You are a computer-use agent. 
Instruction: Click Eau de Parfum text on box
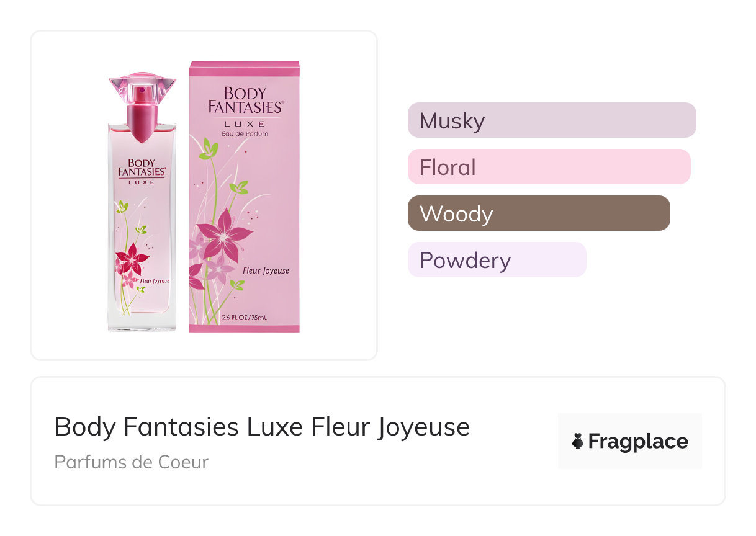pyautogui.click(x=245, y=133)
